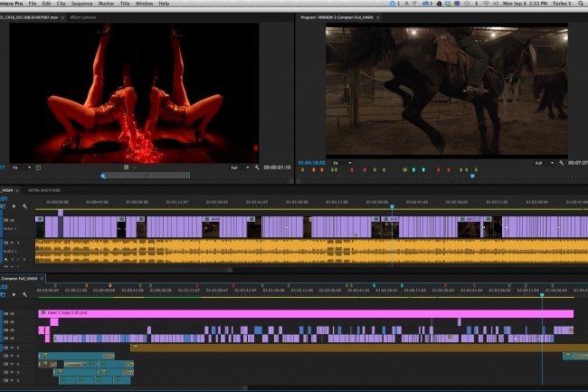
Task: Click the Wi-Fi icon in the macOS menu bar
Action: (x=487, y=4)
